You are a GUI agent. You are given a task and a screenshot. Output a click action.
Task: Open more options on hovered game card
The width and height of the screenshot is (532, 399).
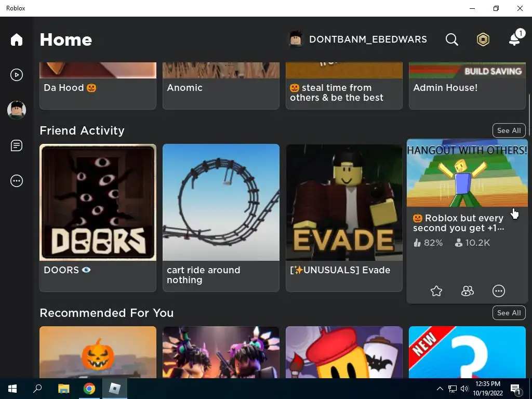[498, 291]
